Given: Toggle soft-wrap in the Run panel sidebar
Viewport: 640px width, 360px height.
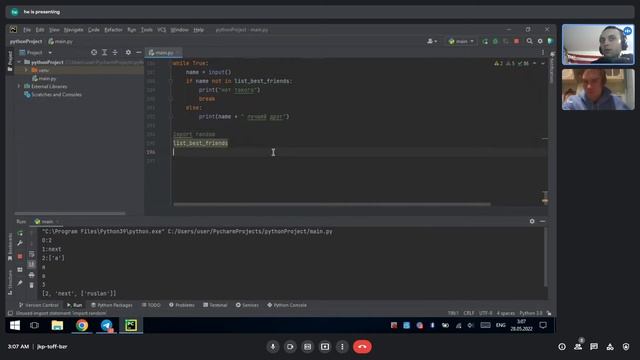Looking at the screenshot, I should [31, 254].
